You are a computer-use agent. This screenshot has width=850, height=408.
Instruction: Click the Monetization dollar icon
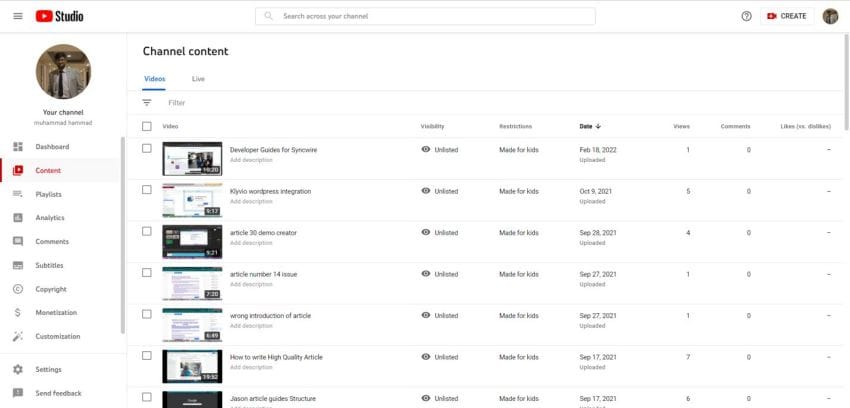[18, 313]
